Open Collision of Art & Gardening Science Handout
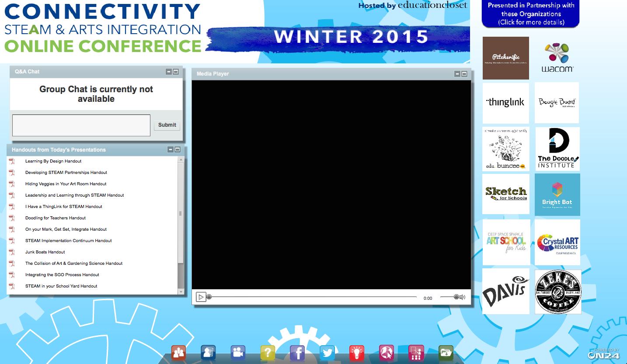This screenshot has width=627, height=364. 74,263
